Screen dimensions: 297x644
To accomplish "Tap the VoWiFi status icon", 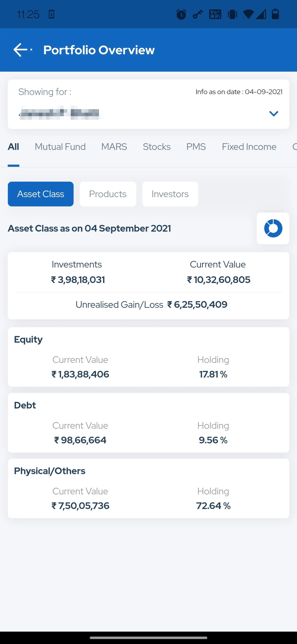I will pyautogui.click(x=215, y=14).
